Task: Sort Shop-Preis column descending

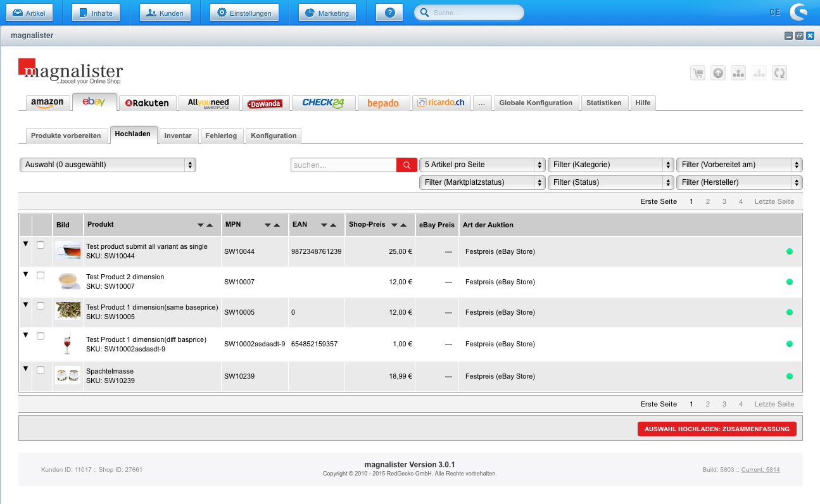Action: pos(394,225)
